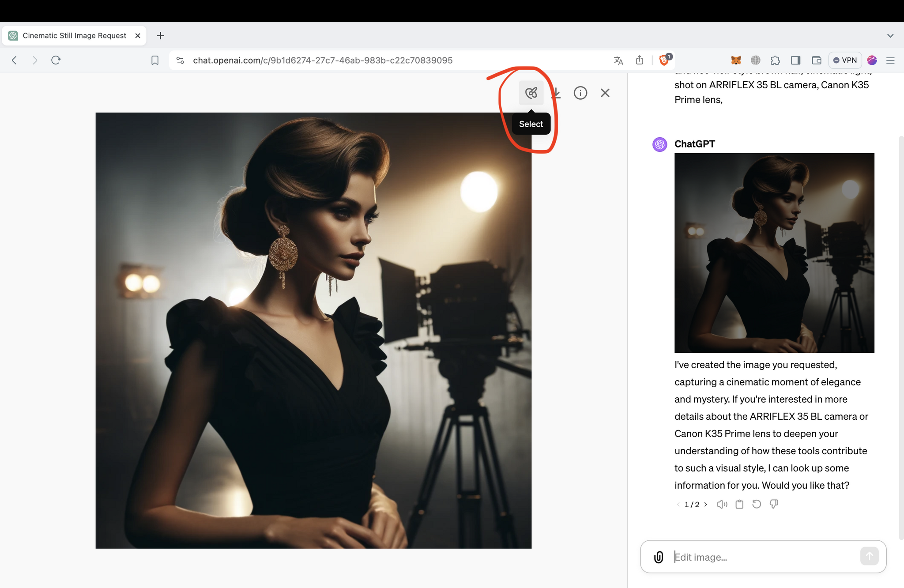Image resolution: width=904 pixels, height=588 pixels.
Task: Click the Select tool icon in image viewer
Action: point(531,93)
